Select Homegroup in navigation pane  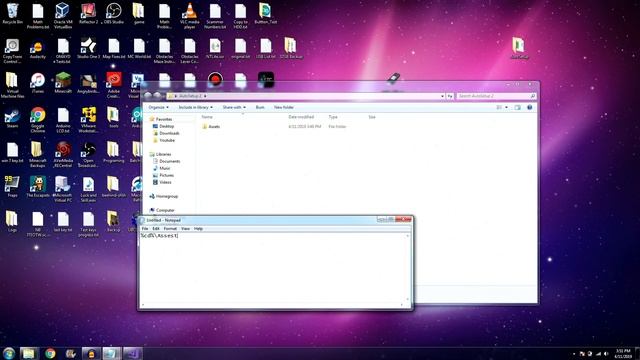167,196
